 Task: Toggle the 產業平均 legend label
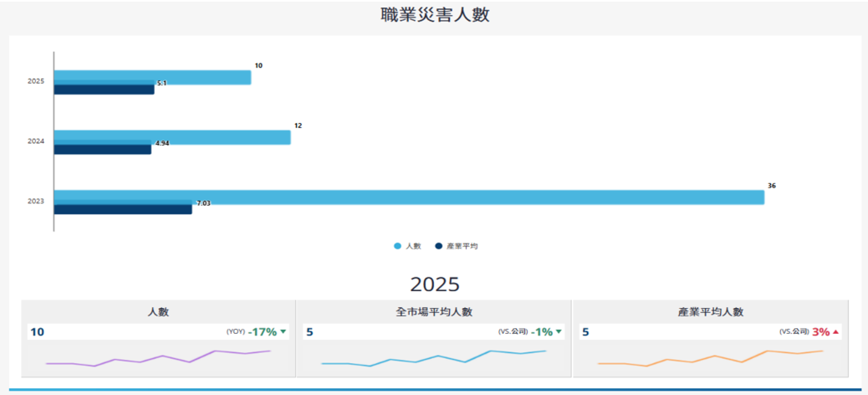[x=462, y=246]
